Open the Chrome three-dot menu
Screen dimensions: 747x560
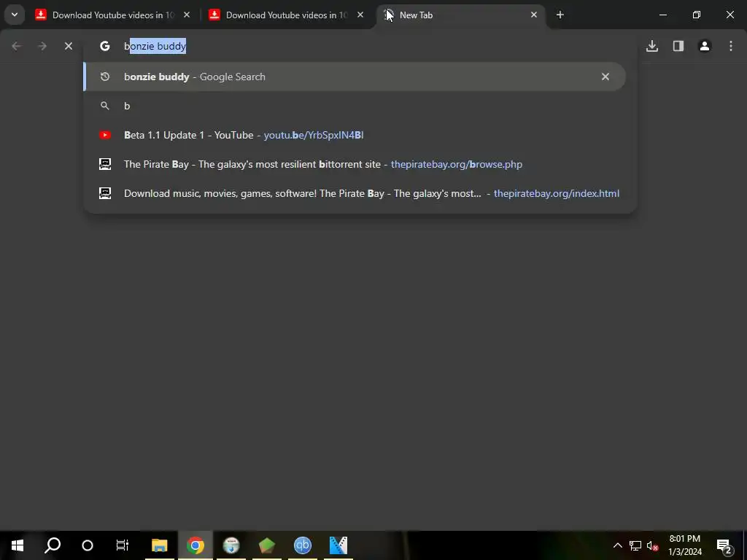[731, 46]
